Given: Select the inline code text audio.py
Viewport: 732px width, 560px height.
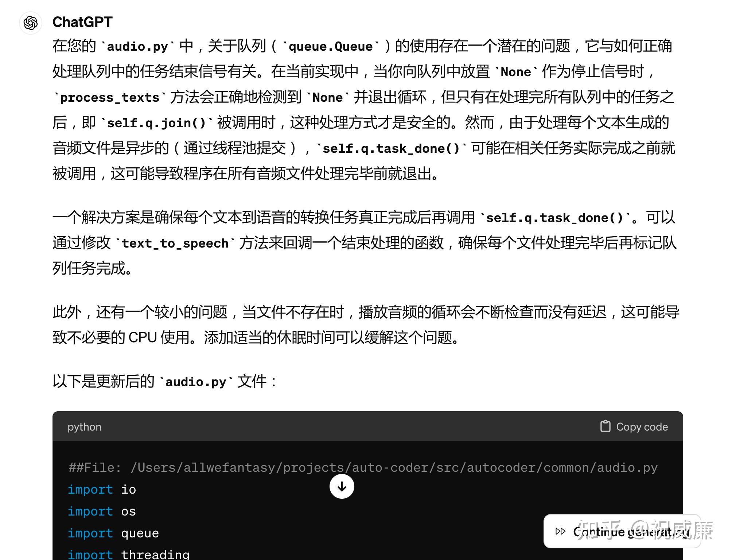Looking at the screenshot, I should (138, 46).
